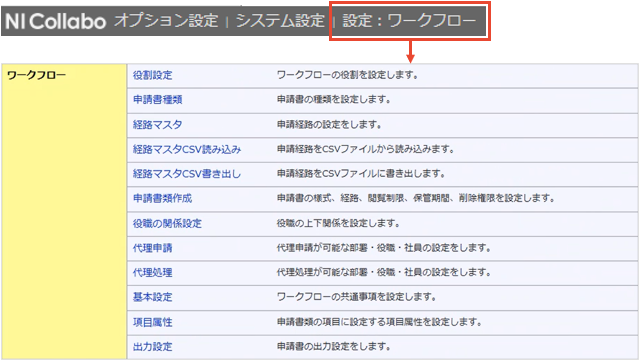Viewport: 640px width, 361px height.
Task: Open 経路マスタCSV読み込み link
Action: 187,149
